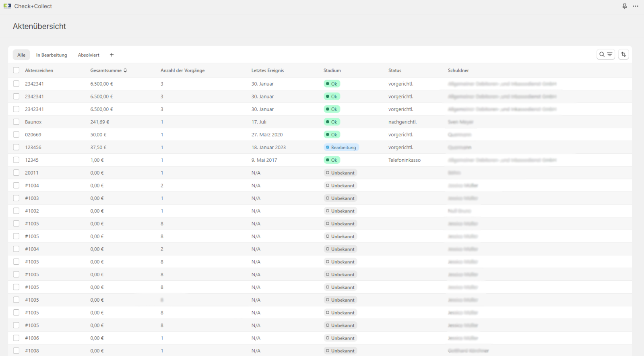Screen dimensions: 644x362
Task: Click the date 18. Januar 2023
Action: click(x=268, y=147)
